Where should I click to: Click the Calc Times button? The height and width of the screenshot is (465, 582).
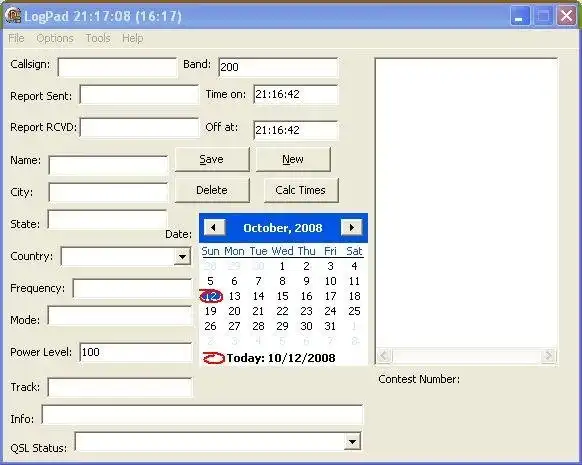coord(301,190)
